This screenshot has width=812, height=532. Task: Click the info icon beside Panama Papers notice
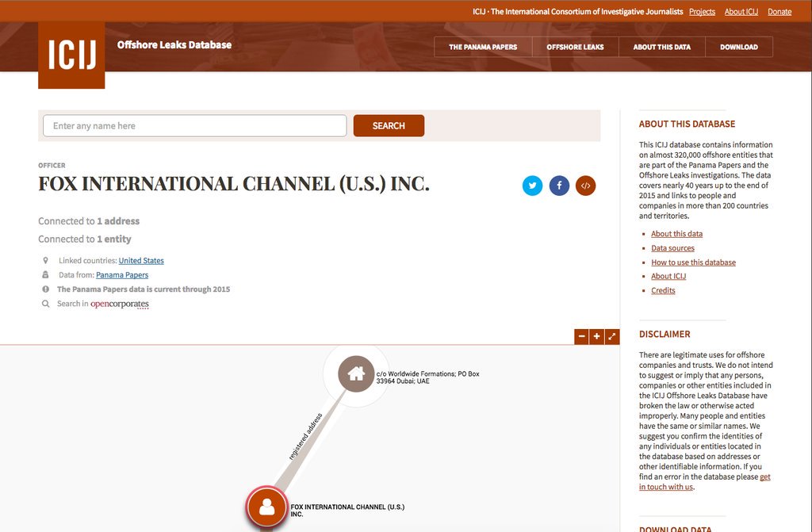(45, 289)
